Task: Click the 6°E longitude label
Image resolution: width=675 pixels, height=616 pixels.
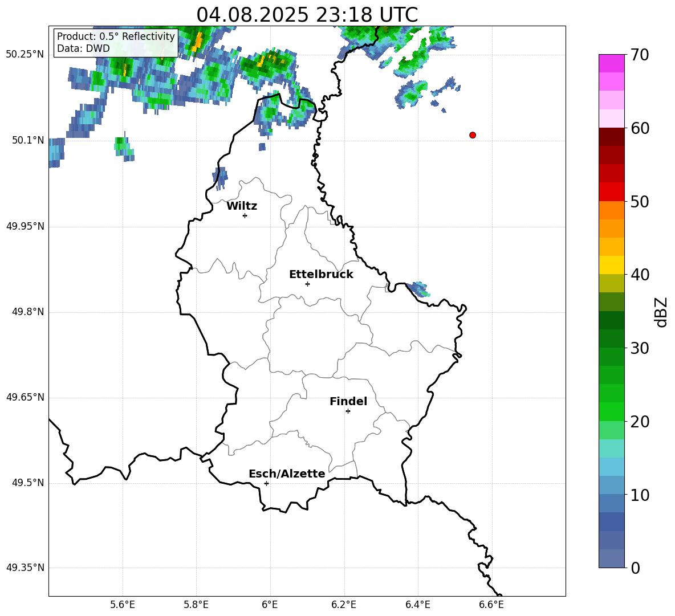Action: pos(270,605)
